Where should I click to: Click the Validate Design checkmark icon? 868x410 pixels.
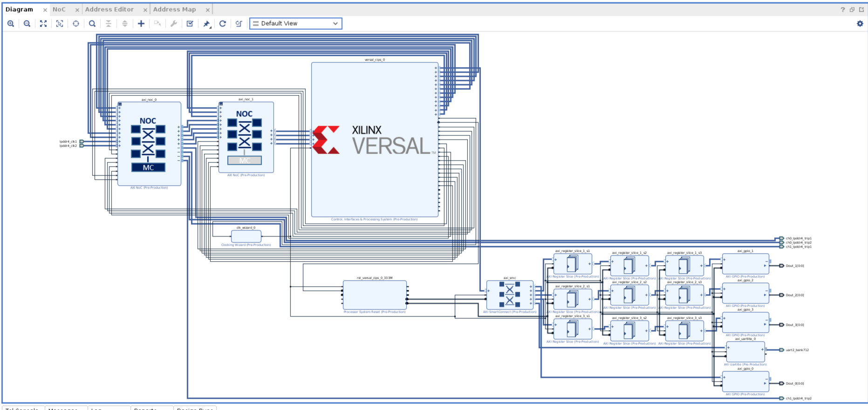point(190,24)
